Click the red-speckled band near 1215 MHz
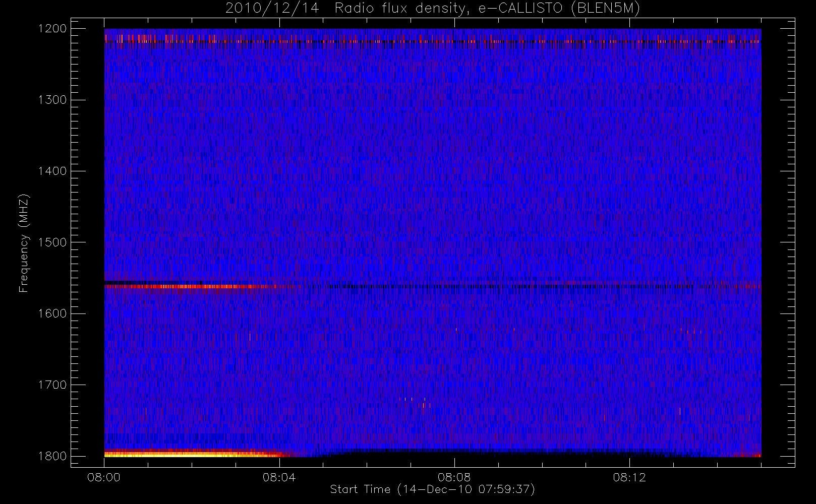This screenshot has width=816, height=504. (x=433, y=41)
